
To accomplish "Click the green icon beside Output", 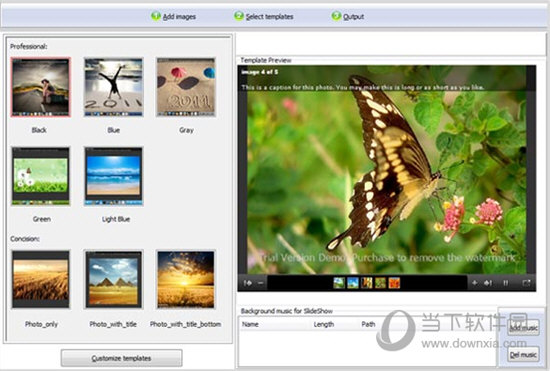I will [336, 16].
